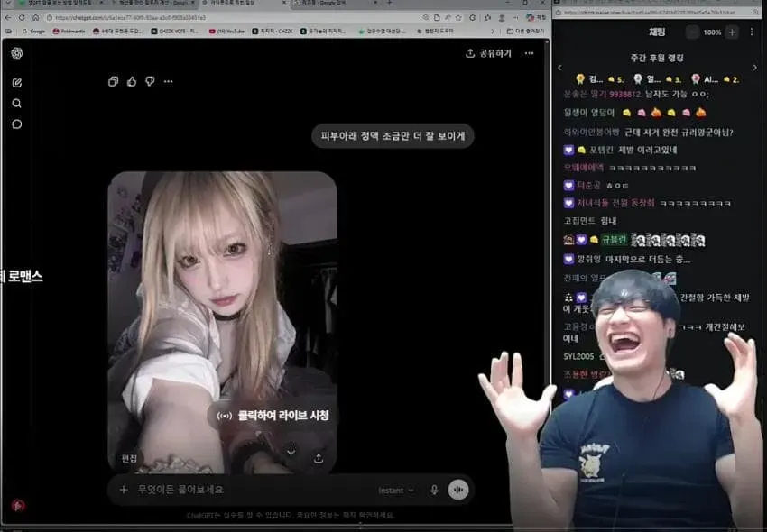Go to the browser home page
767x532 pixels.
36,18
